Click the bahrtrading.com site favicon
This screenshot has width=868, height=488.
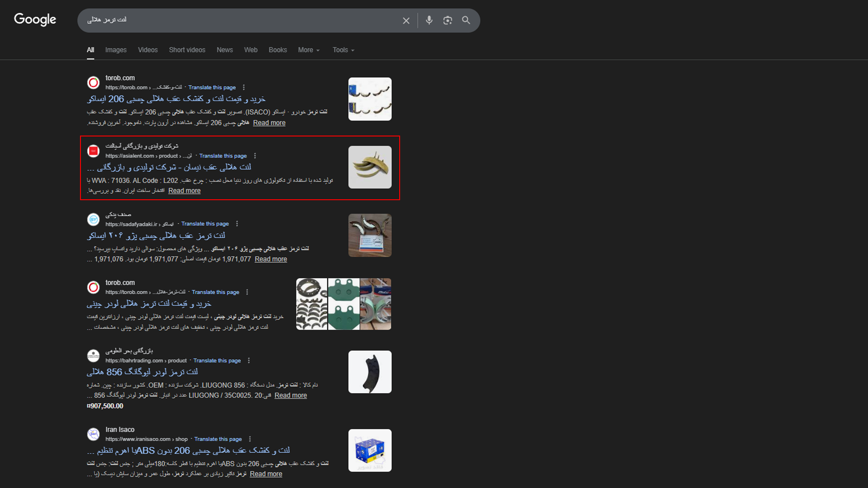(x=94, y=356)
